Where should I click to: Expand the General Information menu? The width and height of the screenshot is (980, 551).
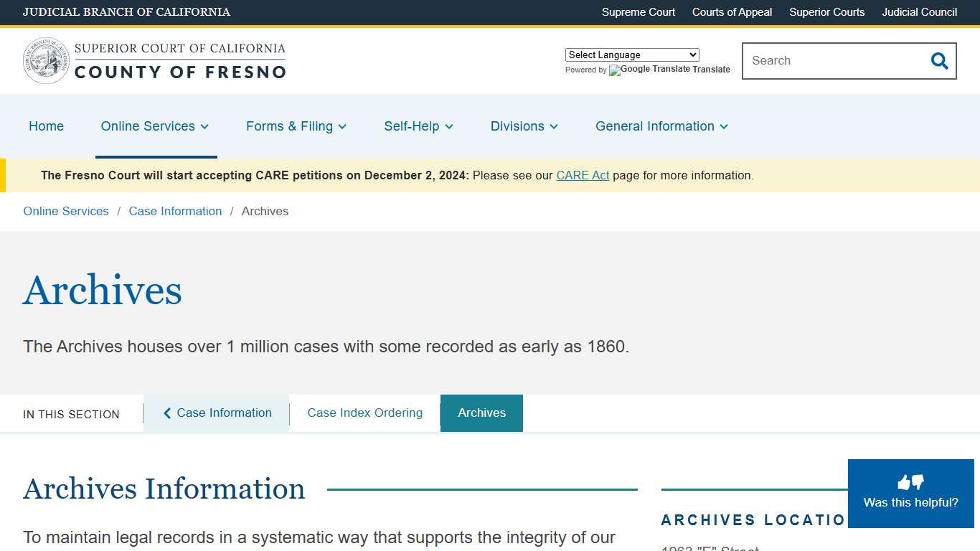pos(661,126)
